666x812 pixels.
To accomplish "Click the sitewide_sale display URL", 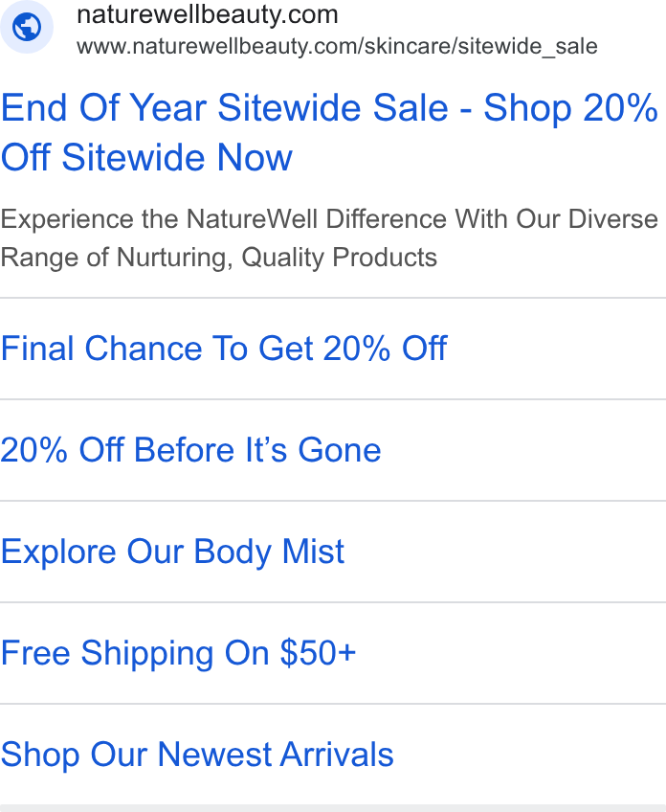I will 337,47.
